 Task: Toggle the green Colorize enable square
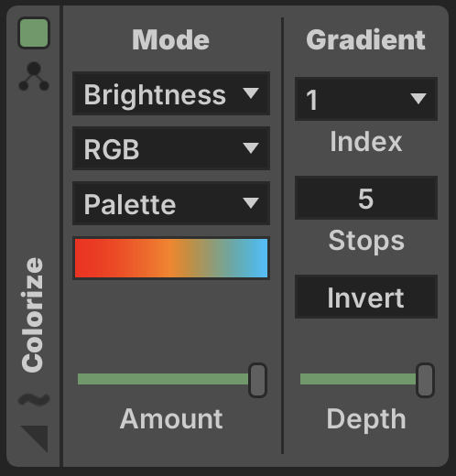(x=34, y=33)
